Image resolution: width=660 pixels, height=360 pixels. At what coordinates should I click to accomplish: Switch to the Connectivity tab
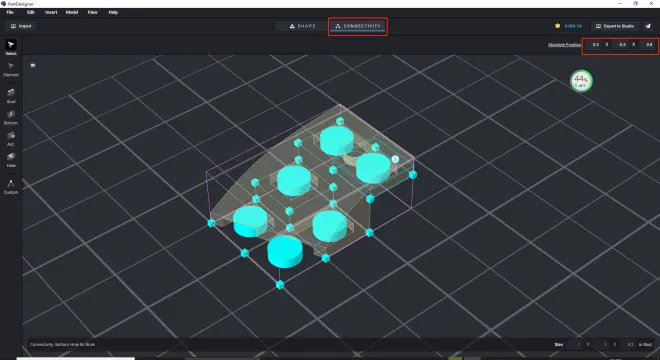coord(358,26)
